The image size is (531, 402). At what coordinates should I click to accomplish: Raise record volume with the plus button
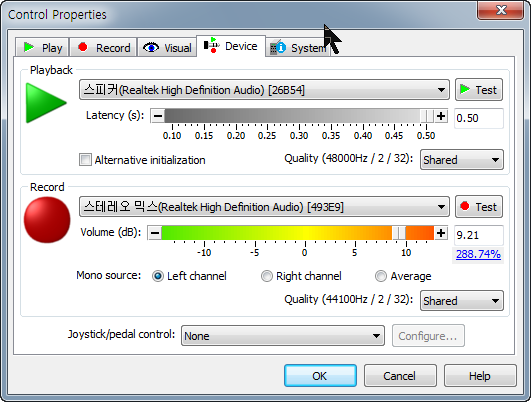441,233
